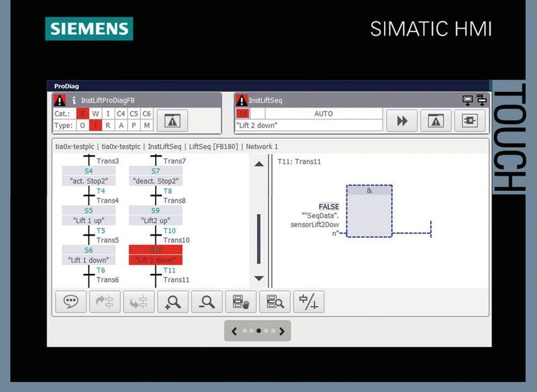Click the warning triangle beside InstLiftProDiagFB
This screenshot has height=392, width=537.
pos(60,100)
